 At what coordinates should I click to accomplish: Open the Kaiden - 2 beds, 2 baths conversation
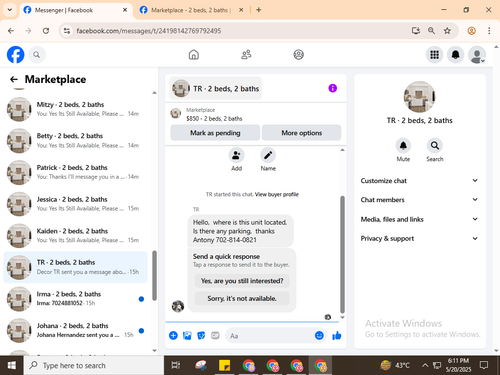point(75,236)
